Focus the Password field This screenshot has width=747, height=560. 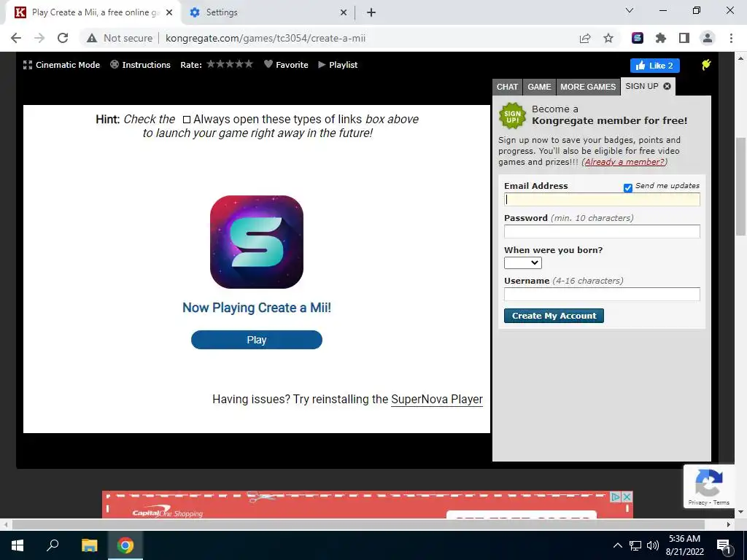click(602, 231)
